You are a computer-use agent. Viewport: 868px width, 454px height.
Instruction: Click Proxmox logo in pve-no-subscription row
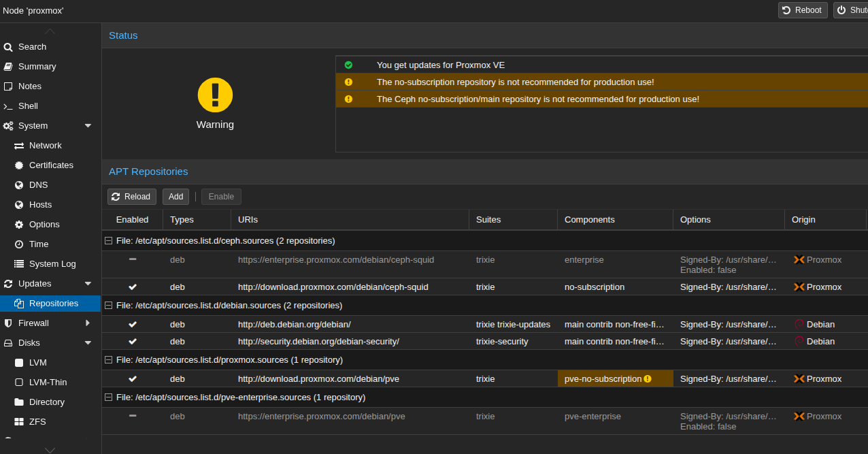(799, 379)
